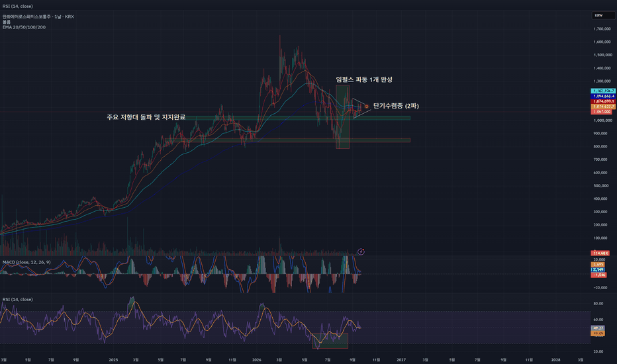Viewport: 617px width, 364px height.
Task: Click the cyan 1,102,106.7 price label
Action: point(603,91)
